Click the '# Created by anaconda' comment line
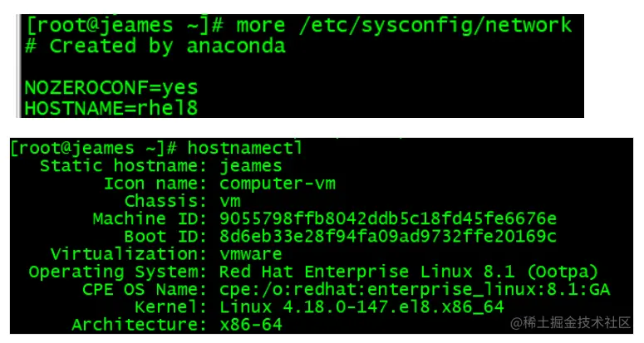 pyautogui.click(x=155, y=47)
